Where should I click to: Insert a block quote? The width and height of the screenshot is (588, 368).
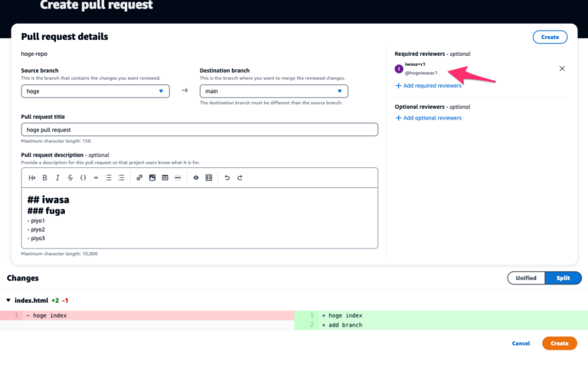pyautogui.click(x=96, y=178)
